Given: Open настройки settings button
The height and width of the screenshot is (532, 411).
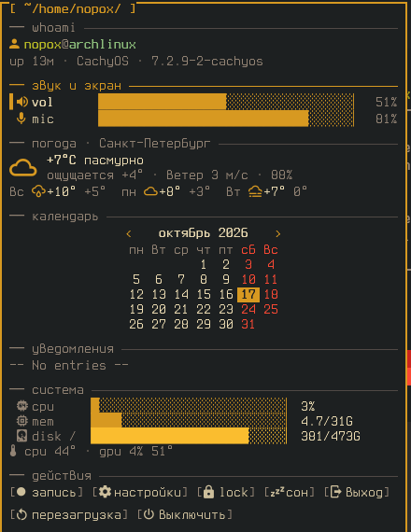Looking at the screenshot, I should [x=140, y=492].
